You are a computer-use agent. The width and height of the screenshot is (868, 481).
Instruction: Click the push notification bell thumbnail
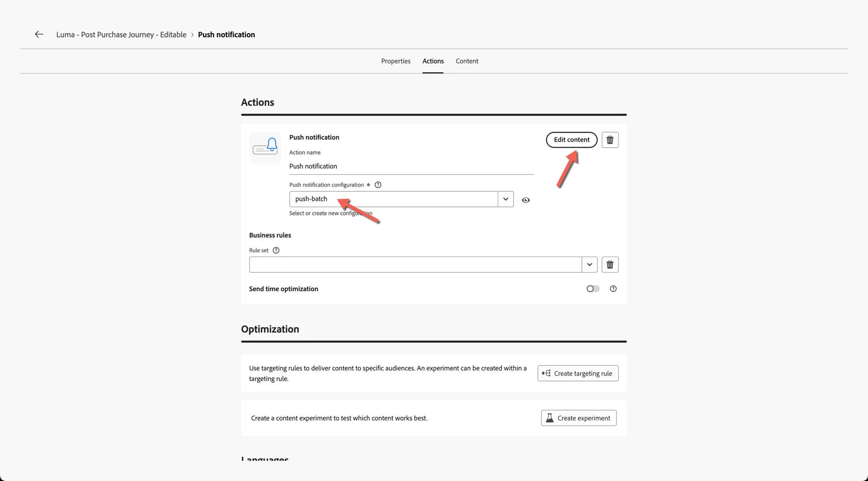(x=265, y=148)
